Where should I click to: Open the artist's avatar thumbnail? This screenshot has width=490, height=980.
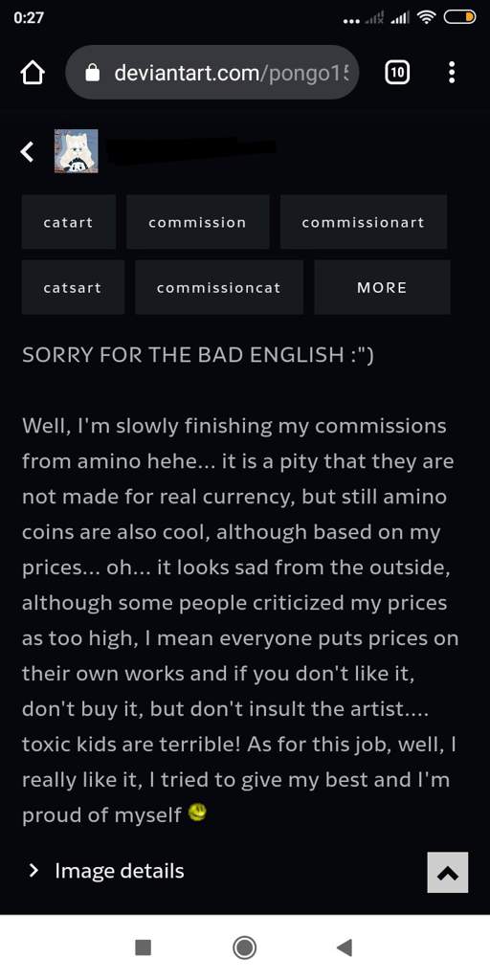[x=77, y=151]
